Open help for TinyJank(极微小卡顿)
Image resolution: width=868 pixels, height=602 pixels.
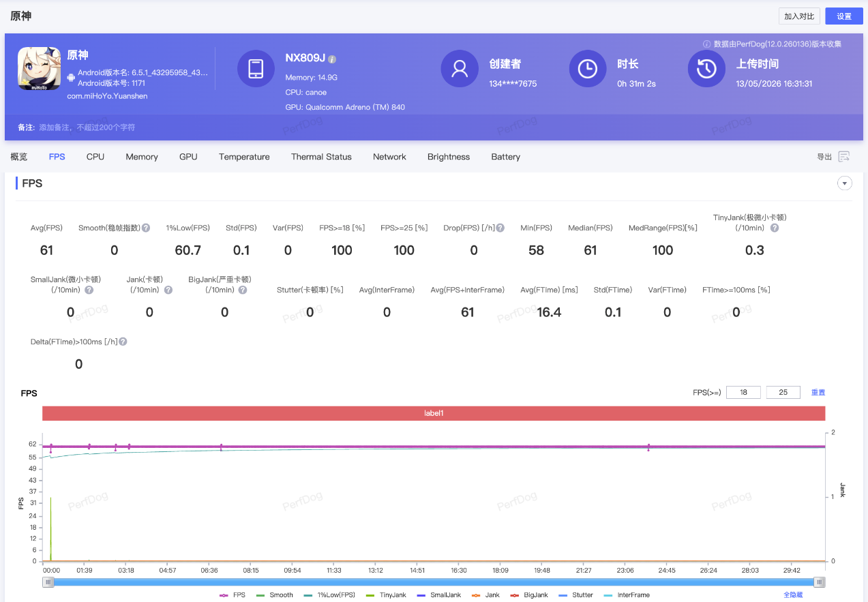[x=775, y=228]
